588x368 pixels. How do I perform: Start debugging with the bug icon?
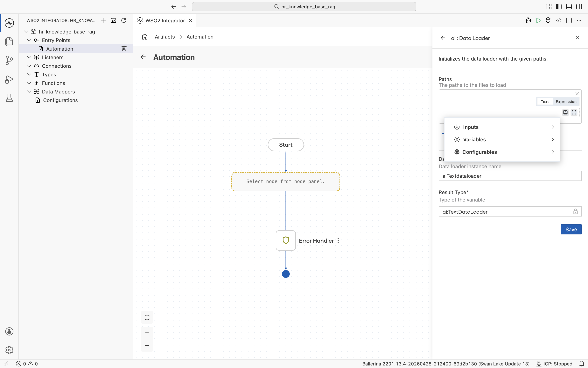click(548, 20)
